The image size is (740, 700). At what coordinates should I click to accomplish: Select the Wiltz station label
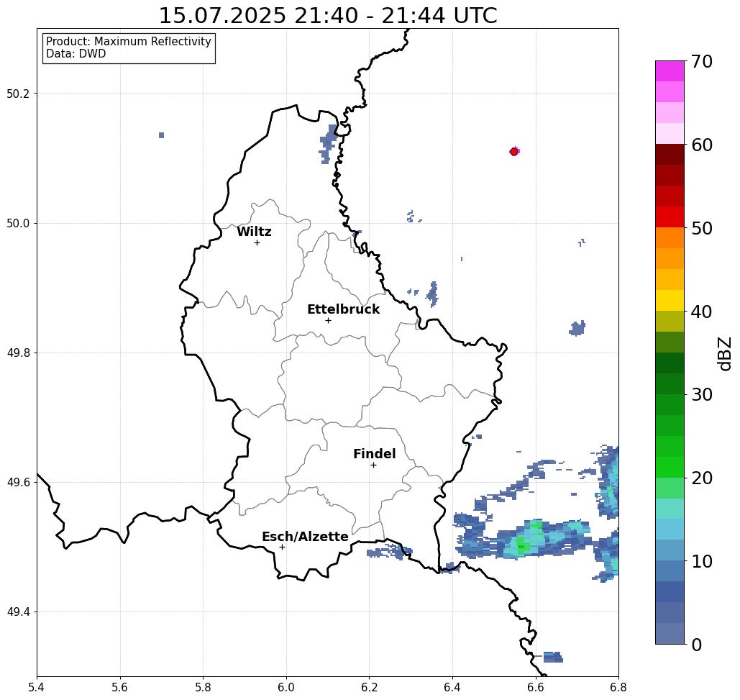pyautogui.click(x=254, y=232)
